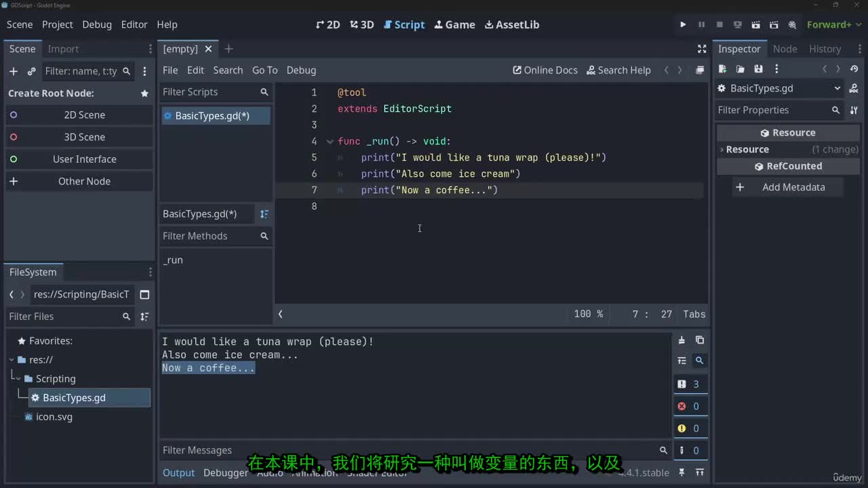Stop the running project

click(719, 24)
